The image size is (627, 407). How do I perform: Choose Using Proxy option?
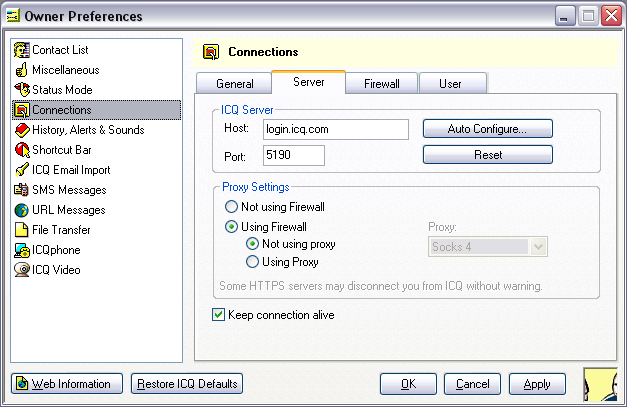coord(252,262)
